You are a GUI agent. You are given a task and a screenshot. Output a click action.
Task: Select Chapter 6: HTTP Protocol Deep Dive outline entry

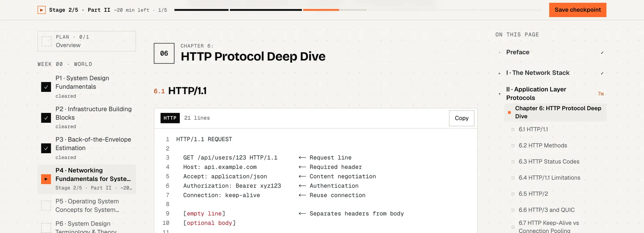pyautogui.click(x=555, y=112)
